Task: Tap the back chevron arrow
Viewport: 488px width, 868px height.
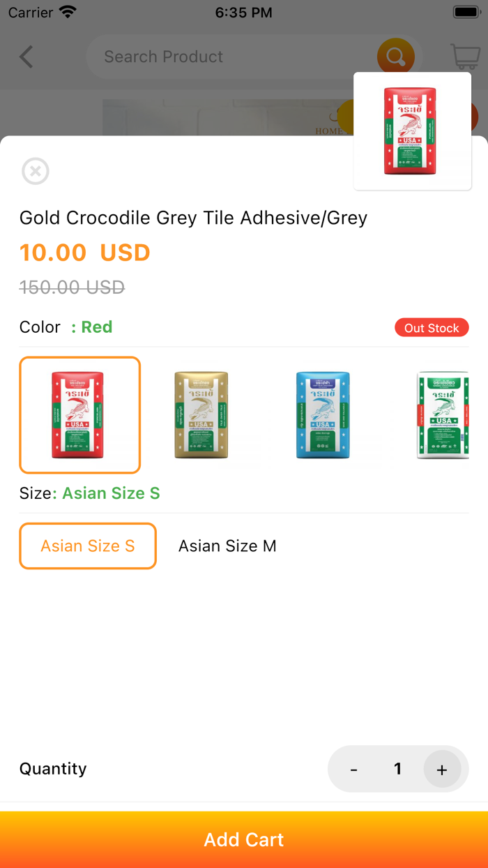Action: (x=25, y=57)
